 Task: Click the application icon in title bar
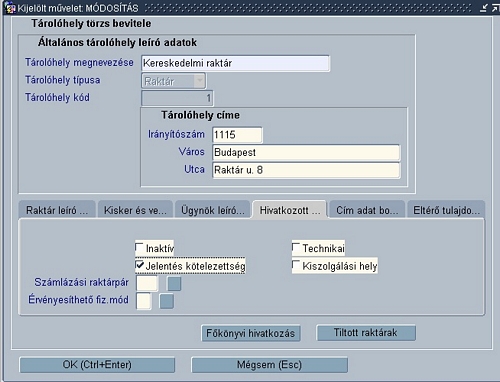[x=11, y=8]
